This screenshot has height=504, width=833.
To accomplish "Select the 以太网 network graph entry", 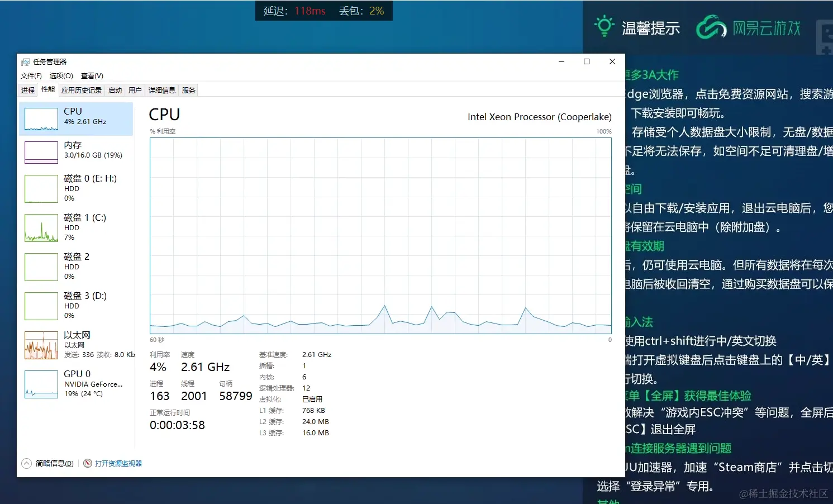I will tap(77, 345).
